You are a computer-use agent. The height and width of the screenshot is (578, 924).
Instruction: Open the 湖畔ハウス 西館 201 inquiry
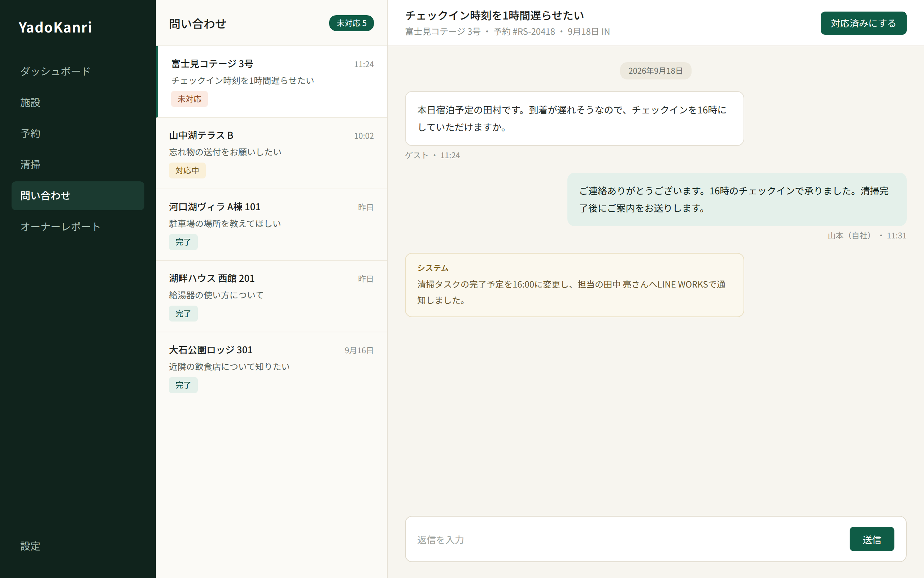point(271,296)
